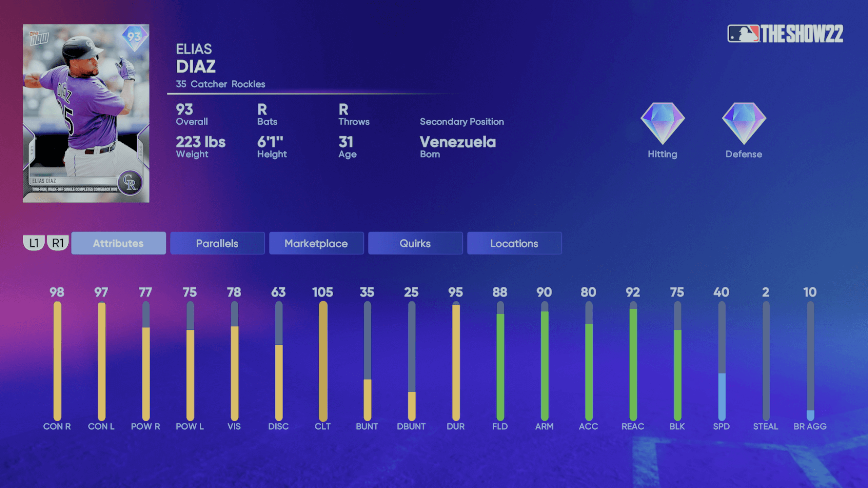Open the Parallels section
This screenshot has height=488, width=868.
tap(217, 243)
